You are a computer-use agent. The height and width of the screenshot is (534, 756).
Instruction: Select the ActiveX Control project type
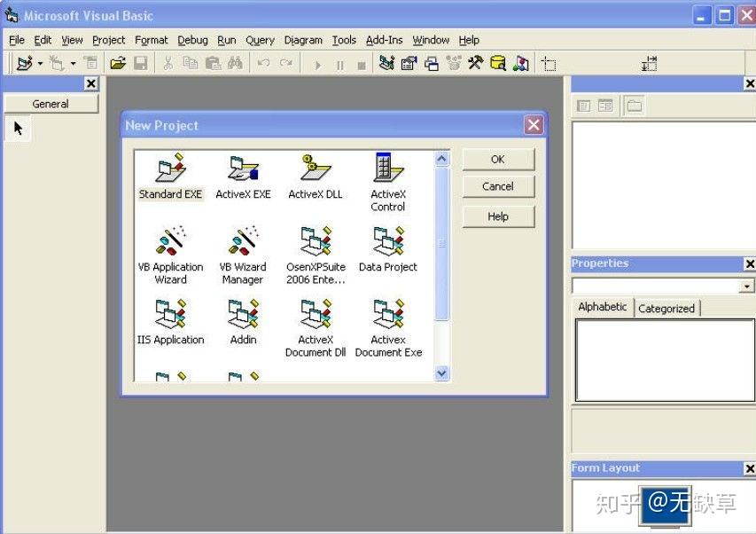coord(388,183)
